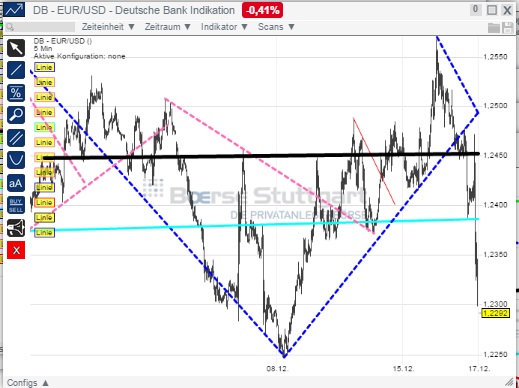Select the parallel channel lines tool
This screenshot has width=519, height=388.
16,138
